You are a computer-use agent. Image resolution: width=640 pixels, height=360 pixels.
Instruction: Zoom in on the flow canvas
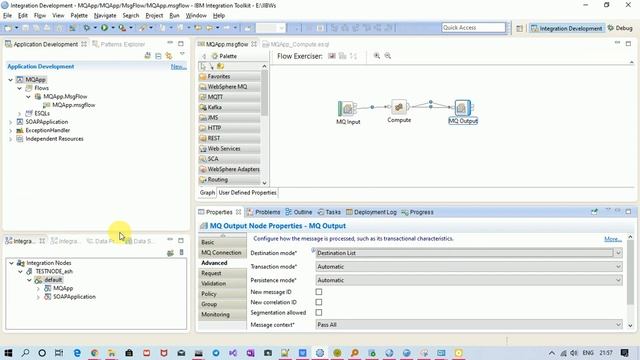377,56
